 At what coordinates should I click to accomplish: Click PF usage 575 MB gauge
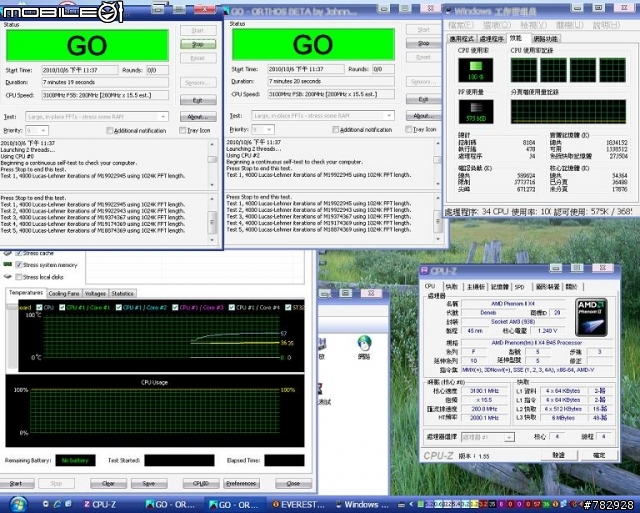476,111
